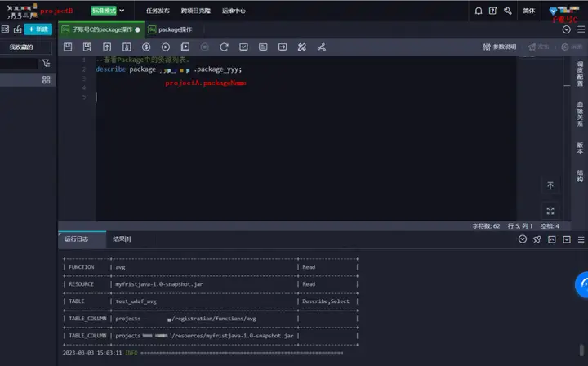Click the fullscreen expand icon in editor
Screen dimensions: 588x366
[x=550, y=211]
